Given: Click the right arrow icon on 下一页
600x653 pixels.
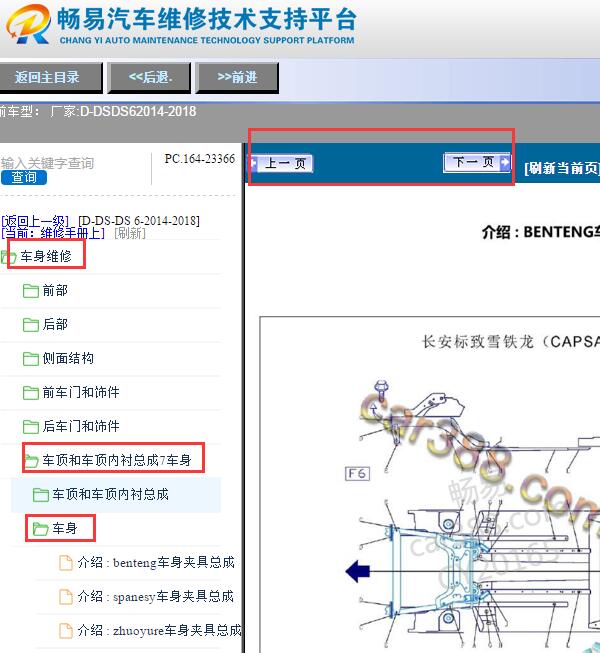Looking at the screenshot, I should point(505,162).
